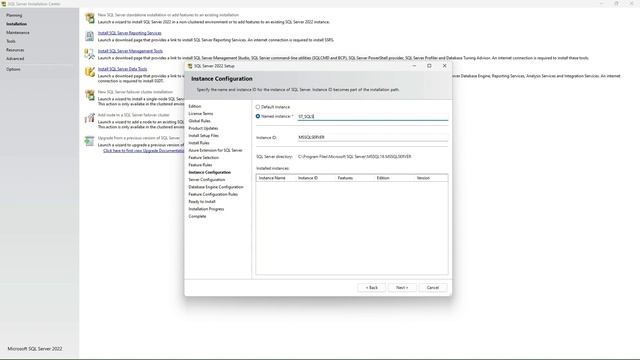Open Maintenance in Installation Center sidebar
Screen dimensions: 640x360
(18, 32)
